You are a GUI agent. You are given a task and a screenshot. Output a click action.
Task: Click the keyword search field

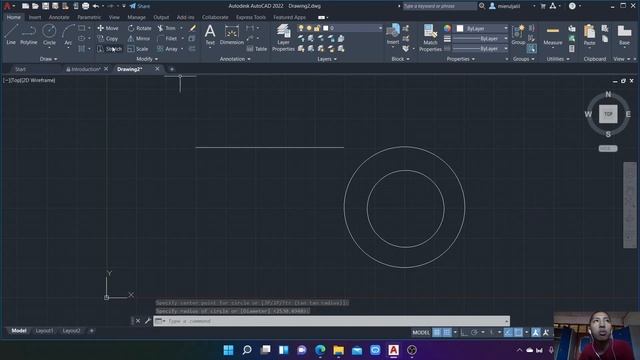point(439,6)
